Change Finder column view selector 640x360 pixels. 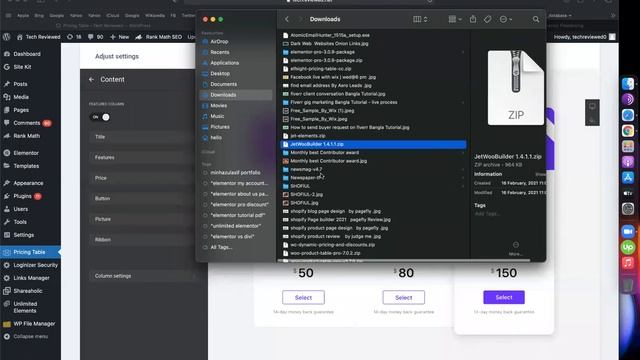pos(420,19)
